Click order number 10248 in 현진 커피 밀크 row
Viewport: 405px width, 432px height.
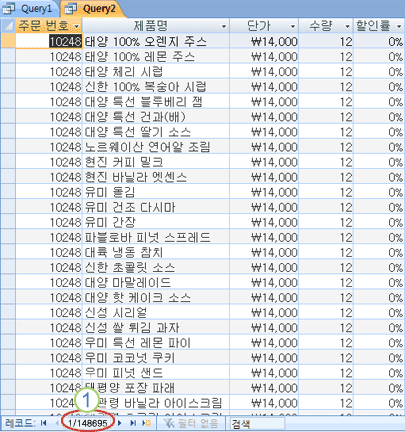tap(49, 162)
